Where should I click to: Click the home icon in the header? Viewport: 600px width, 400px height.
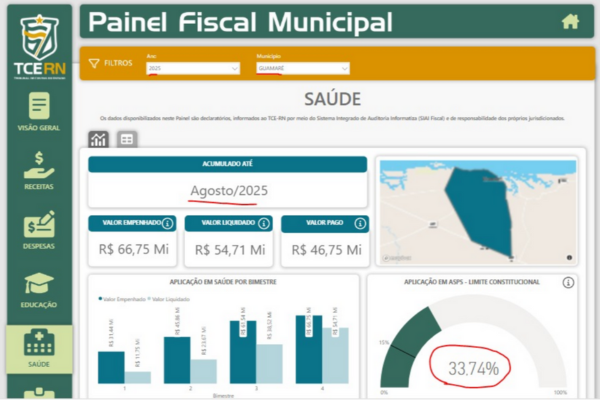click(x=570, y=21)
